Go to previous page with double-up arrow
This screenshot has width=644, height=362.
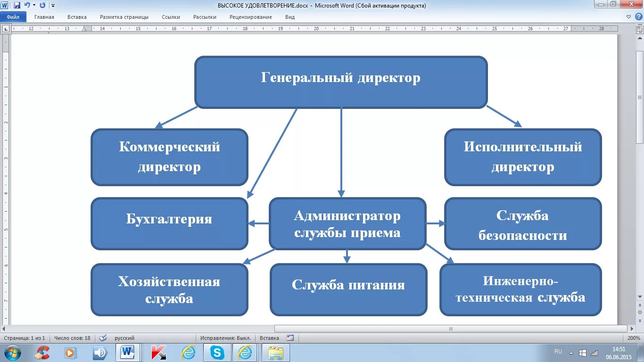(x=640, y=305)
